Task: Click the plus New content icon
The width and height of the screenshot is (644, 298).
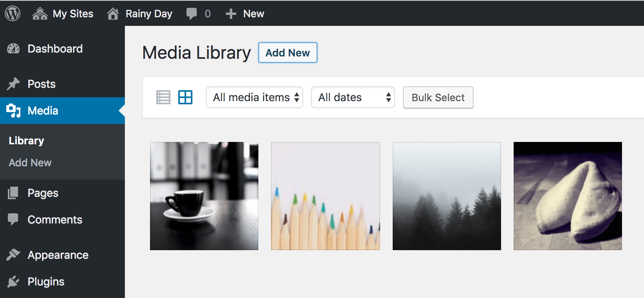Action: [x=231, y=14]
